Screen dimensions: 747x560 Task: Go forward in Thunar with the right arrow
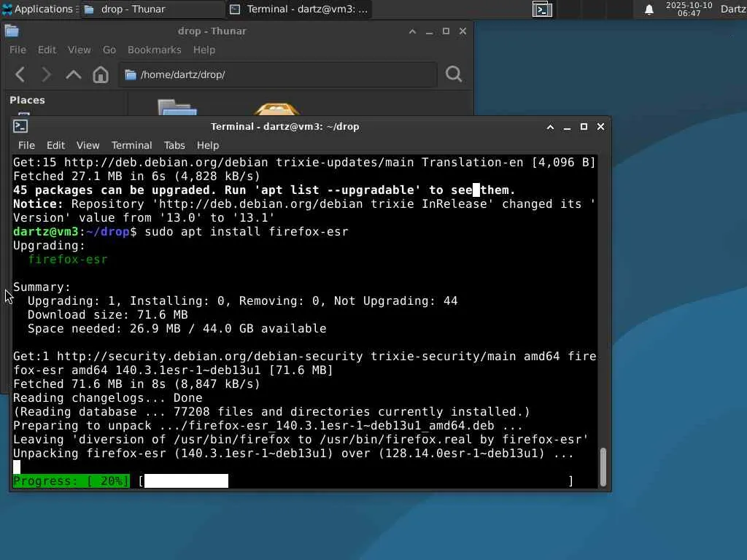(46, 74)
